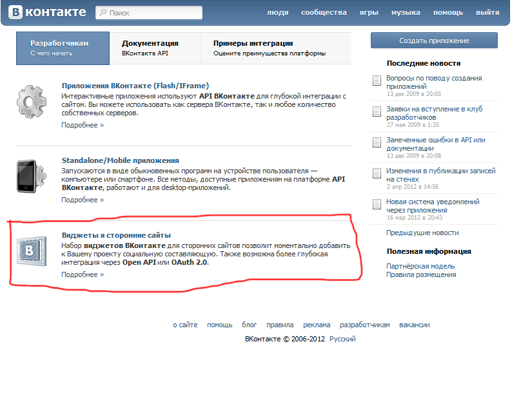Open the помощь header menu item
Screen dimensions: 512x420
pyautogui.click(x=448, y=12)
